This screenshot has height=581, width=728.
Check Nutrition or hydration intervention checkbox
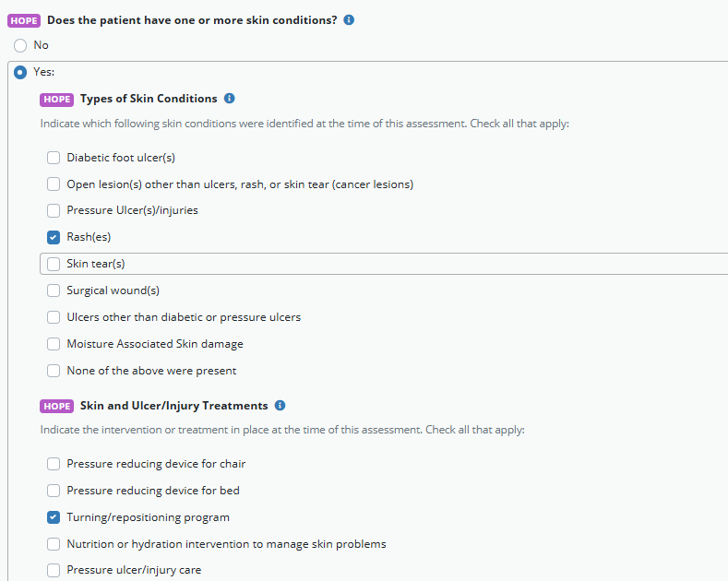click(54, 544)
